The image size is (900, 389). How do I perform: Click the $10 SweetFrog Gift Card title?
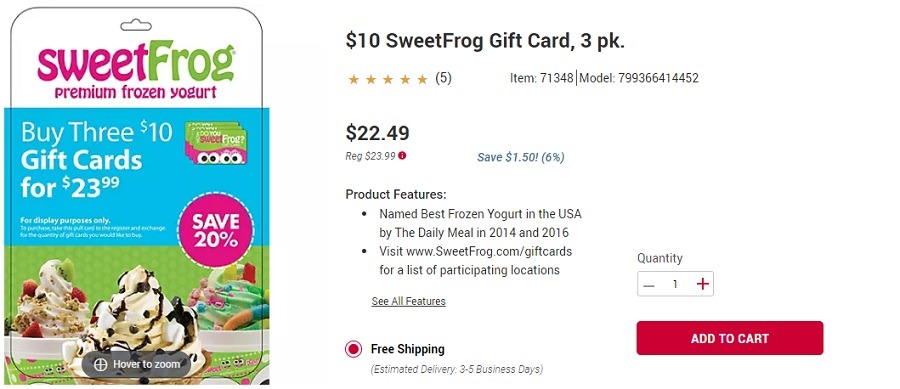click(485, 41)
